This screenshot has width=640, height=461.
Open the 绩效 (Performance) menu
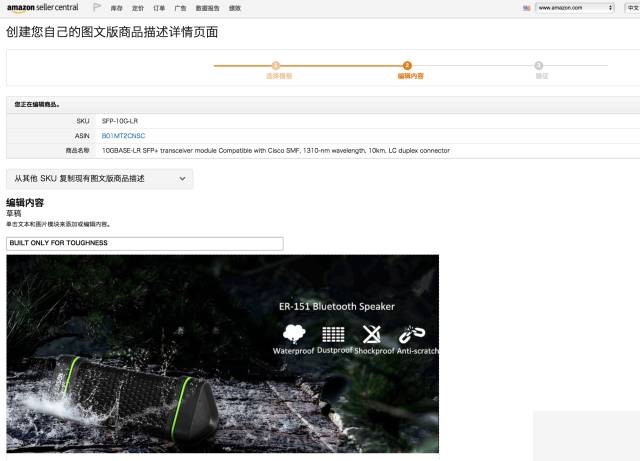point(235,8)
